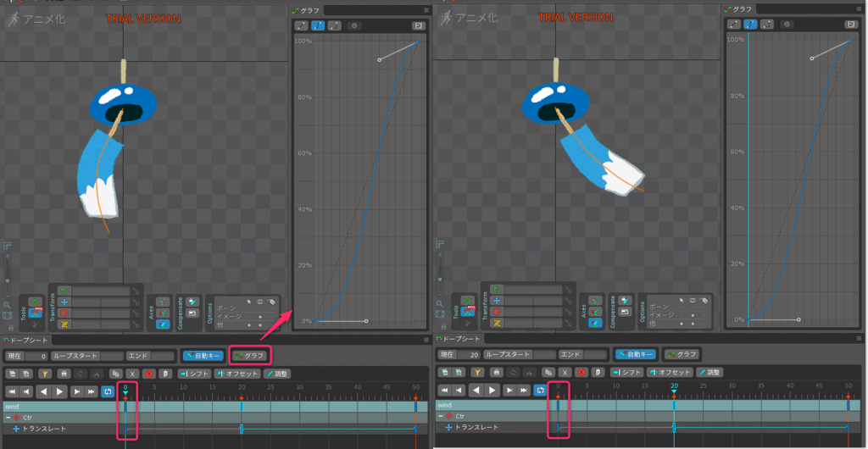Click グラフ button in right dopesheet
This screenshot has height=449, width=868.
(x=682, y=354)
